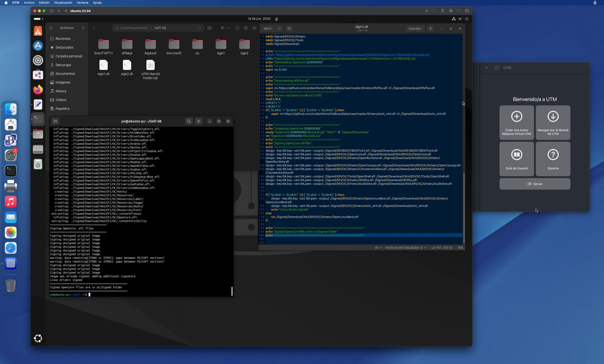Open search in the terminal window

(188, 121)
